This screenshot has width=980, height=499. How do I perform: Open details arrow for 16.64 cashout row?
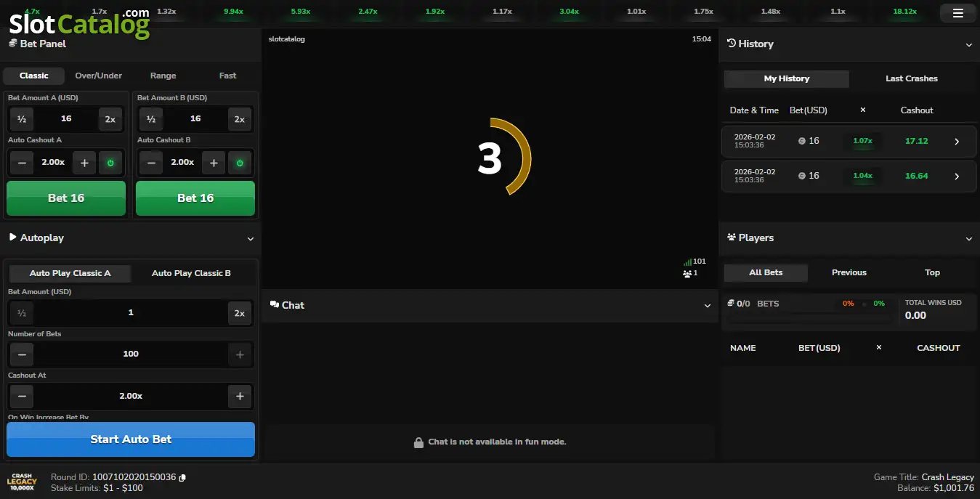point(957,177)
